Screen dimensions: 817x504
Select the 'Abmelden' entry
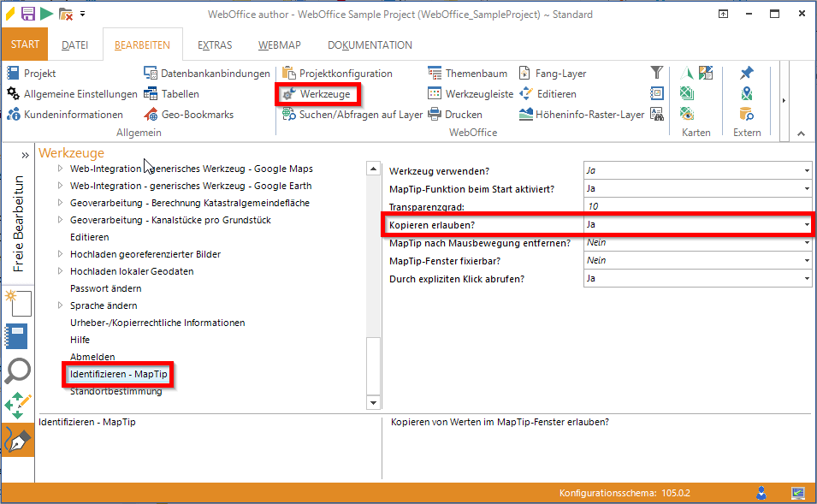(x=90, y=357)
